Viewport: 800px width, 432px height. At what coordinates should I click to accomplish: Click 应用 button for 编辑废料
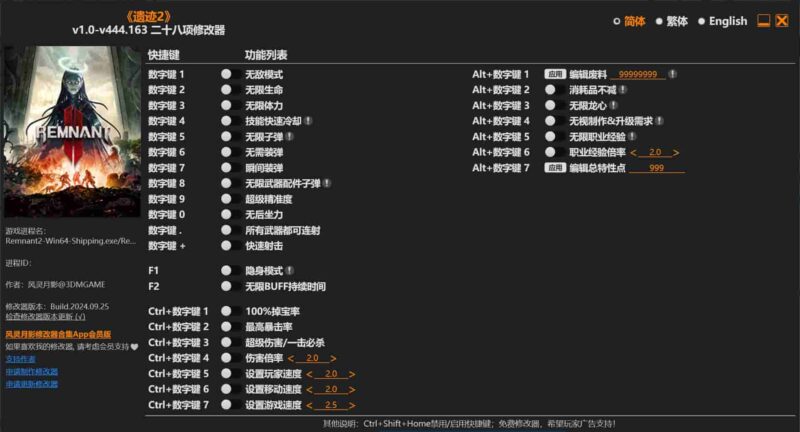pyautogui.click(x=555, y=74)
